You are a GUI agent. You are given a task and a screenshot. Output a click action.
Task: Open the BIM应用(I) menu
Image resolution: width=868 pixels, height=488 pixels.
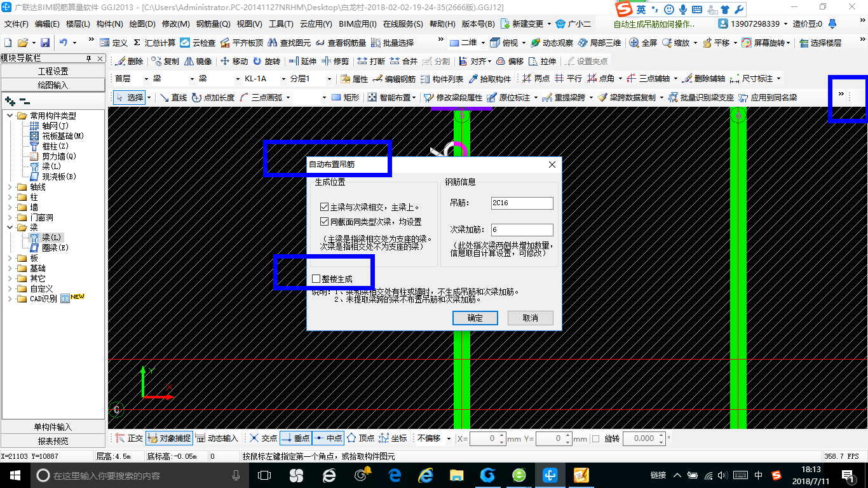click(x=357, y=24)
